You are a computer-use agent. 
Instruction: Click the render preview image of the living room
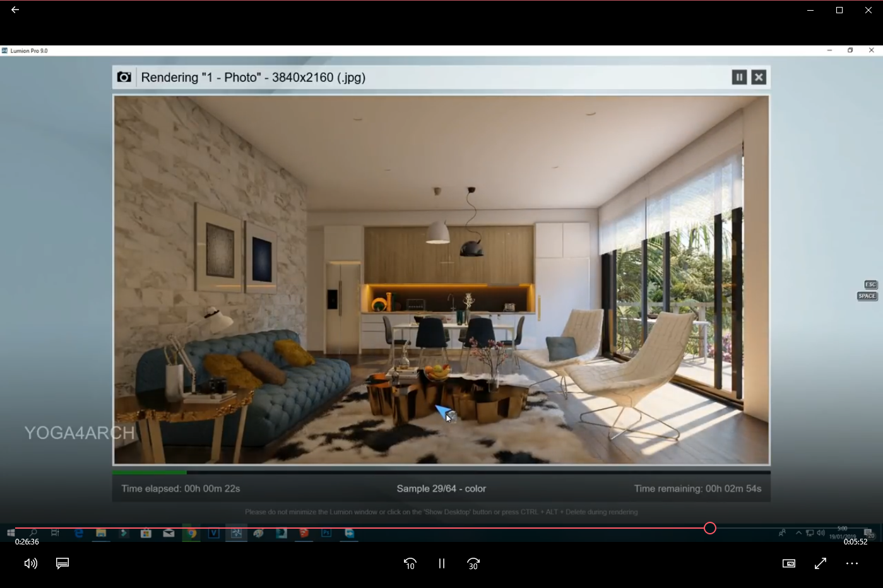tap(441, 279)
